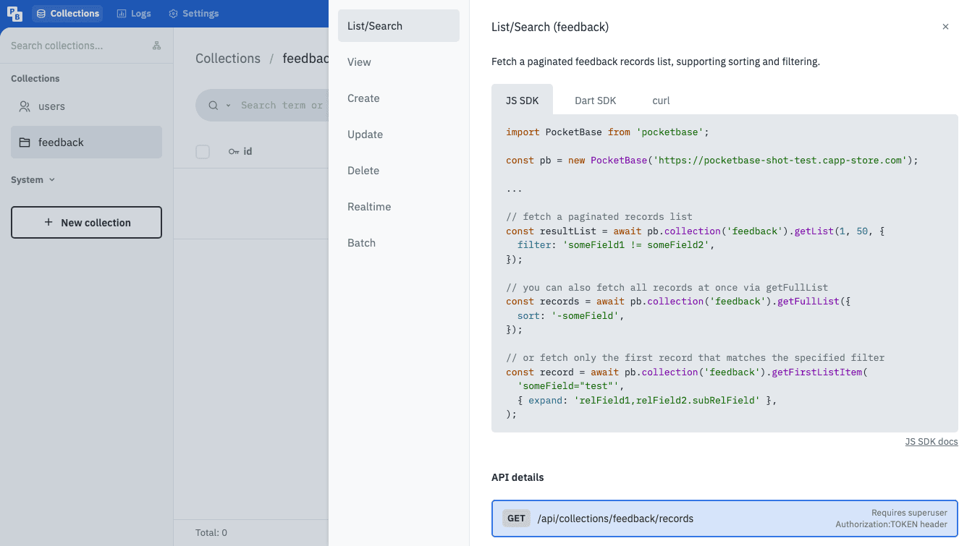Image resolution: width=980 pixels, height=546 pixels.
Task: Click the id column header
Action: tap(240, 152)
